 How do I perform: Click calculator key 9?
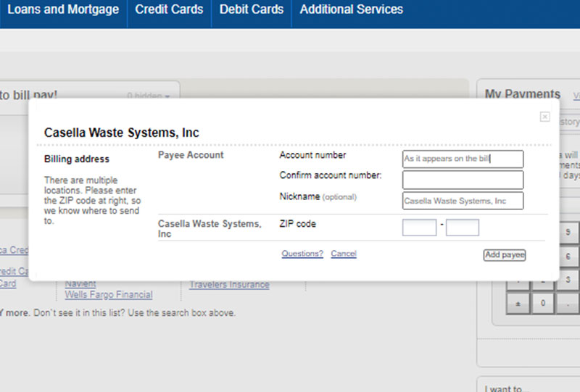(568, 233)
